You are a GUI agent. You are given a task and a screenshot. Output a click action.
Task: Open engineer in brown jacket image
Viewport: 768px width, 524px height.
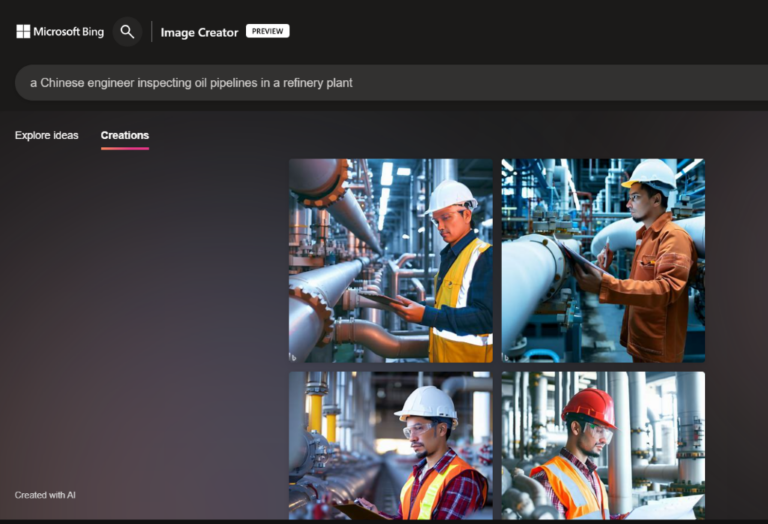pyautogui.click(x=603, y=261)
